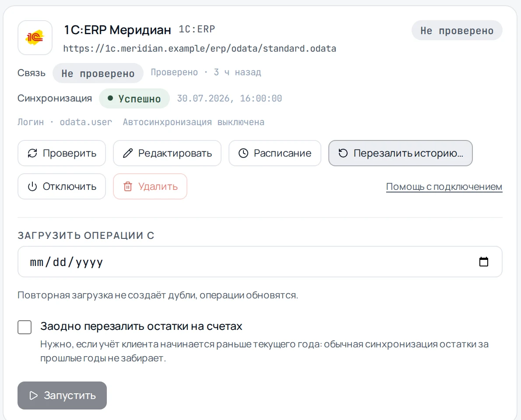Click the red Удалить button
The height and width of the screenshot is (420, 521).
click(150, 186)
